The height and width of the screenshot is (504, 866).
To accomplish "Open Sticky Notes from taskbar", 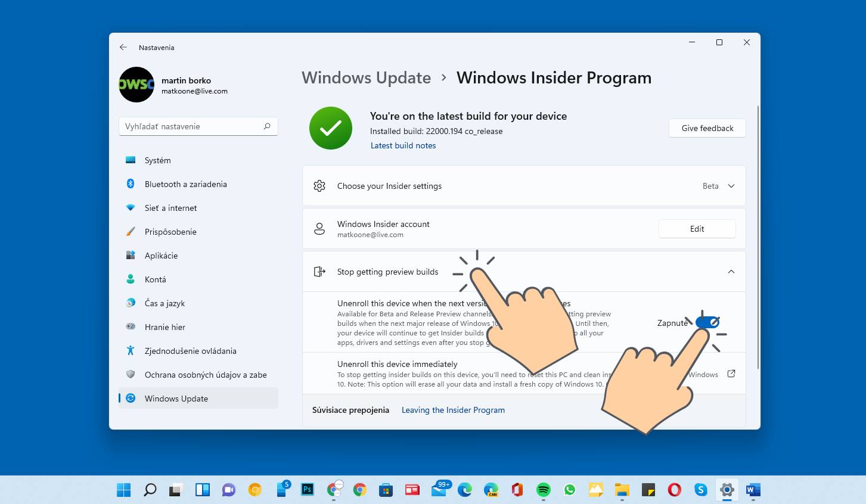I will [x=648, y=490].
